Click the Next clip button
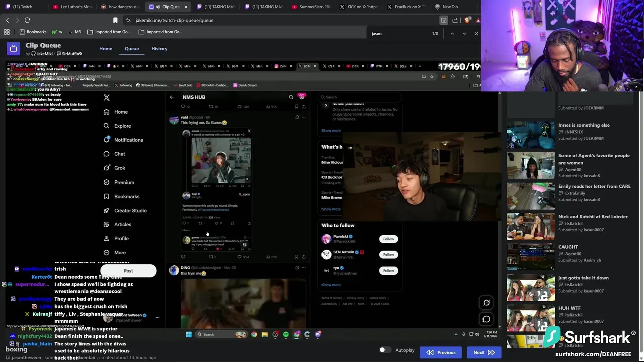 [484, 352]
